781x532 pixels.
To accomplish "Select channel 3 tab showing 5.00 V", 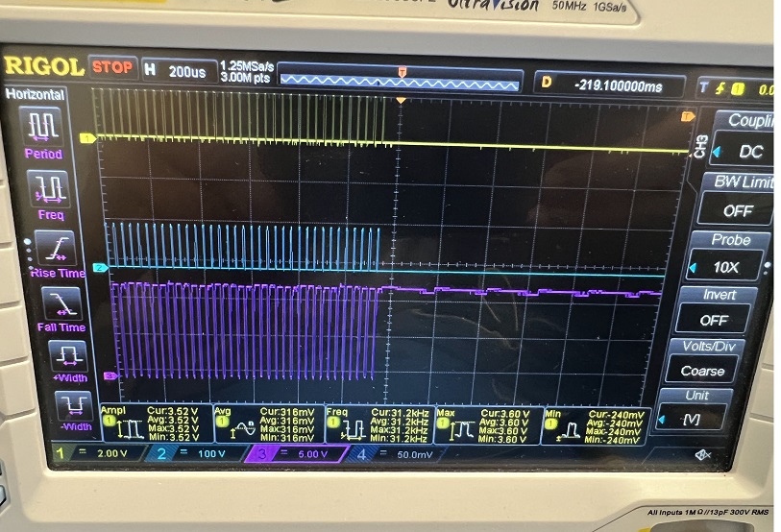I will [x=300, y=452].
